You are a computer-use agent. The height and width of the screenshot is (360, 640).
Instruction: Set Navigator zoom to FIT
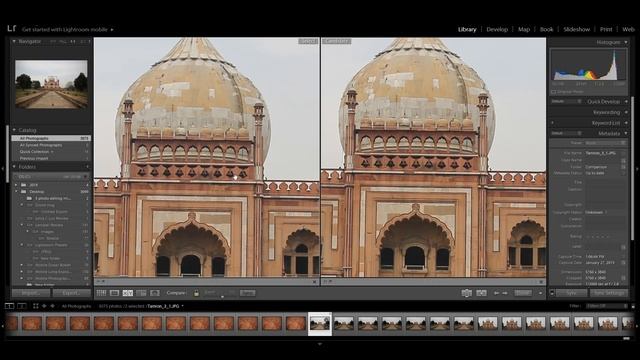coord(53,41)
